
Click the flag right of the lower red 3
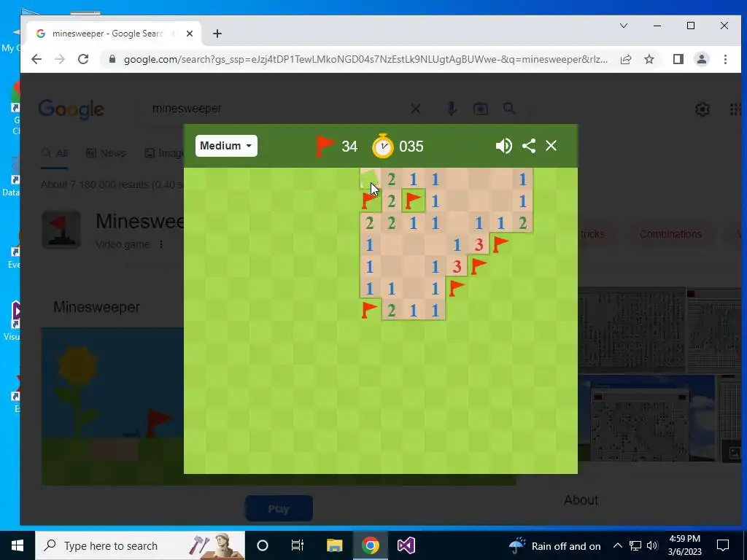coord(479,266)
